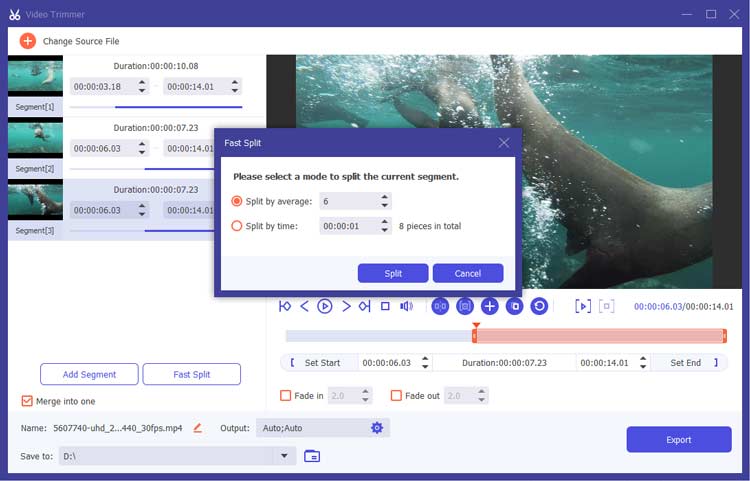Click the pencil icon to rename output file
Screen dimensions: 750x481
[x=197, y=428]
